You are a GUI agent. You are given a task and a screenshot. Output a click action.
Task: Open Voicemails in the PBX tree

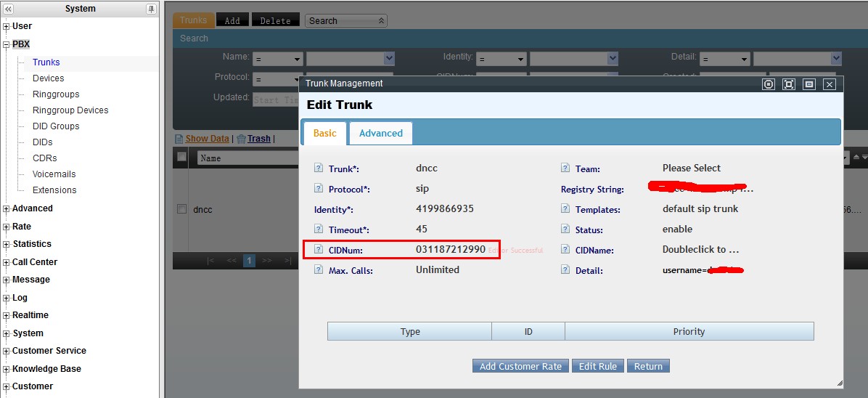[54, 174]
